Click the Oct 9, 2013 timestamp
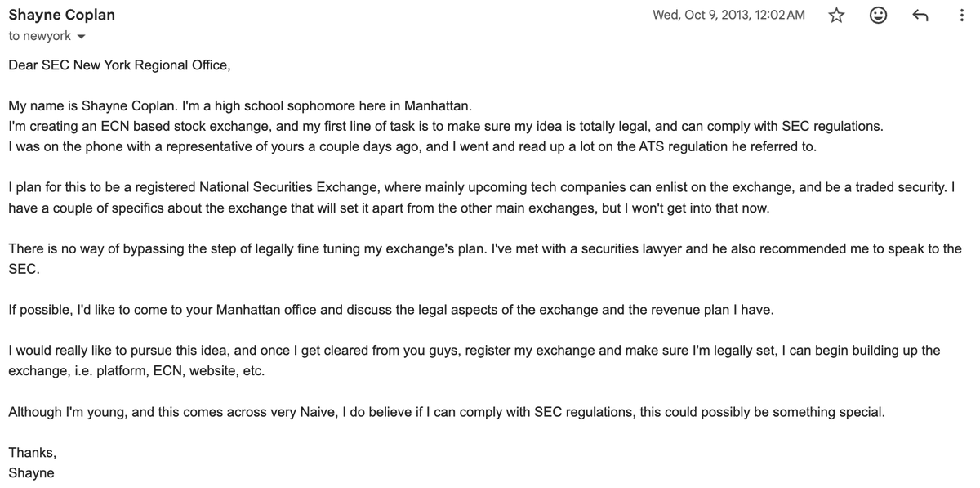The image size is (980, 488). click(728, 15)
